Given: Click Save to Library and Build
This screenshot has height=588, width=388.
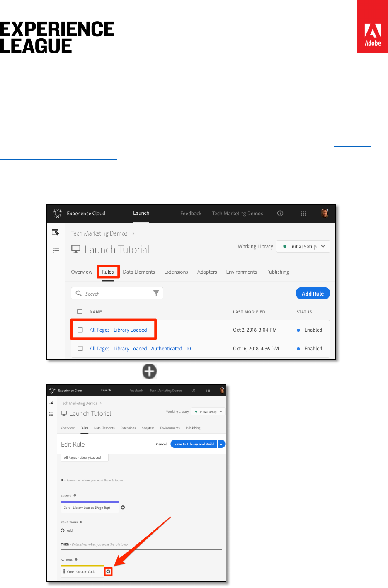Looking at the screenshot, I should 194,444.
